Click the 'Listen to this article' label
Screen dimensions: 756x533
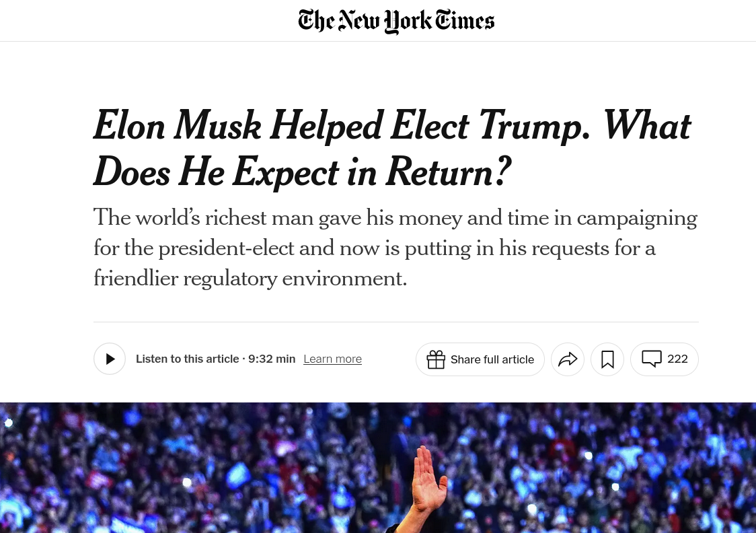pyautogui.click(x=187, y=359)
